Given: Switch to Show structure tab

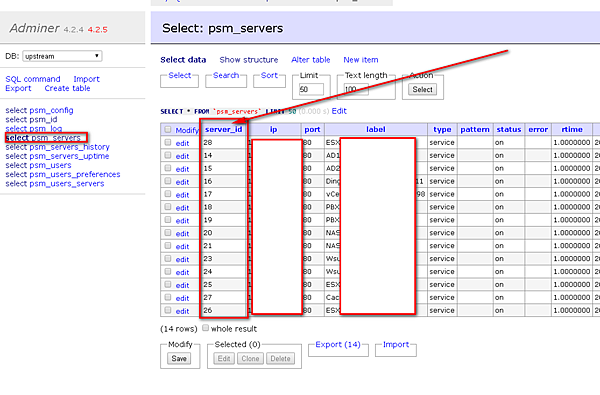Looking at the screenshot, I should tap(249, 60).
